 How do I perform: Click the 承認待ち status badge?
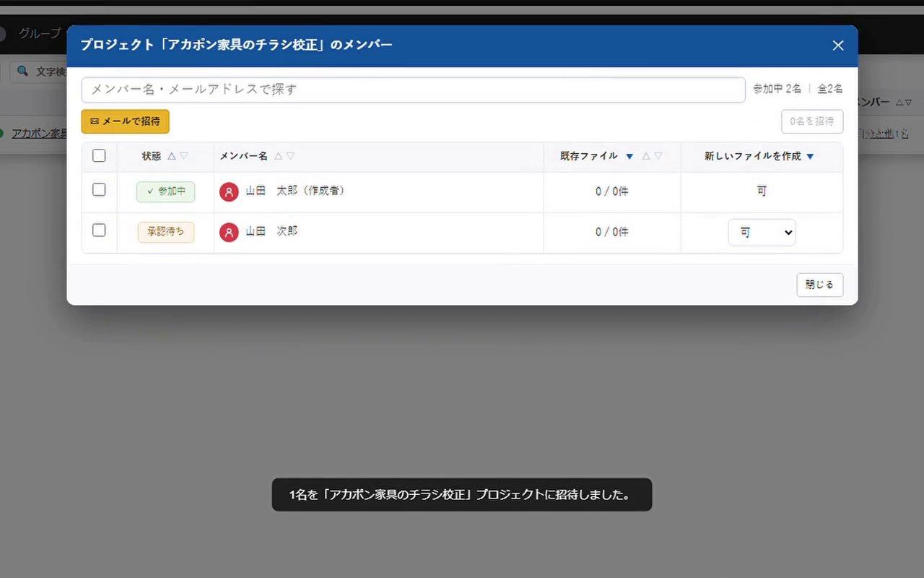tap(166, 232)
